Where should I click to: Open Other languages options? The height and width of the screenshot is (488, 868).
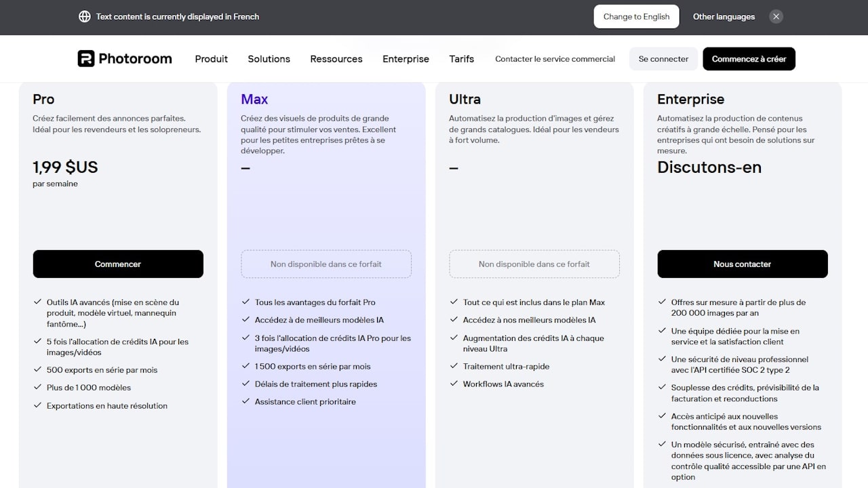tap(724, 17)
